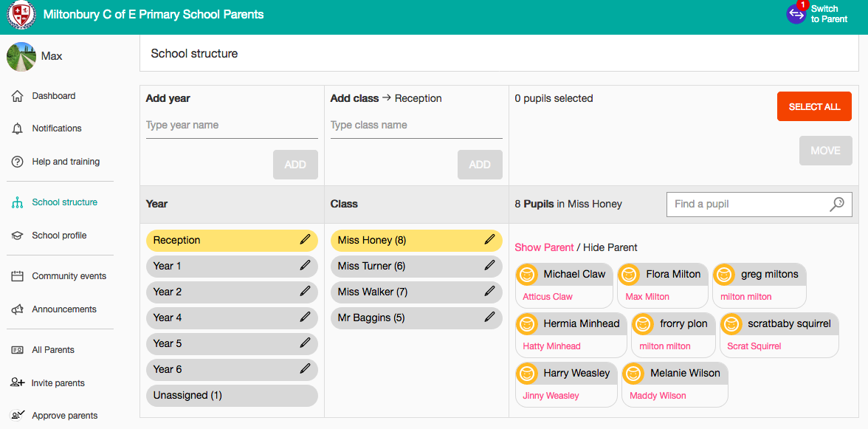Click the pencil edit icon for Reception year

(305, 240)
